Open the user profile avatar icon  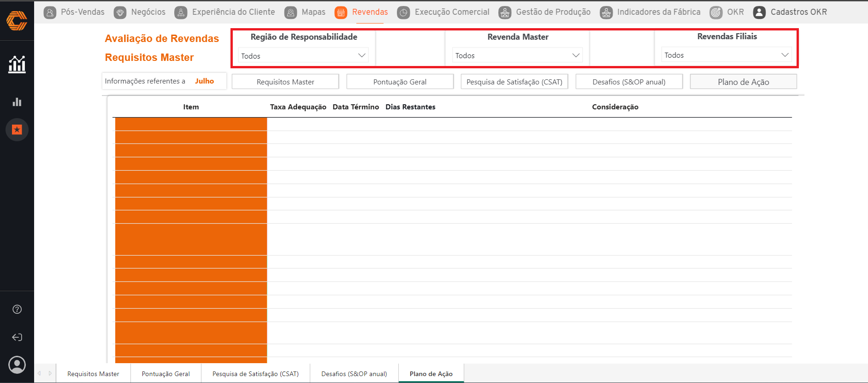17,365
